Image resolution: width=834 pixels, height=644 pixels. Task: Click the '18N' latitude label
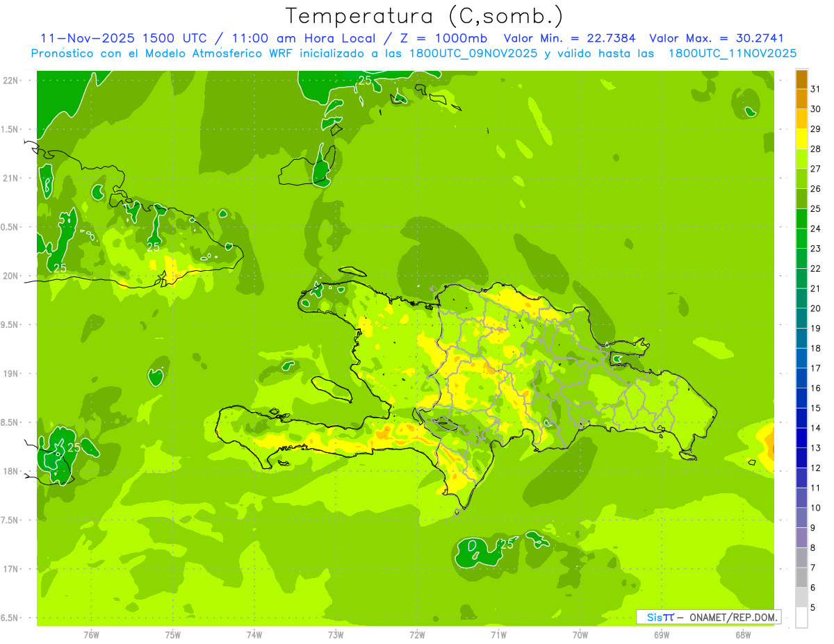[10, 472]
